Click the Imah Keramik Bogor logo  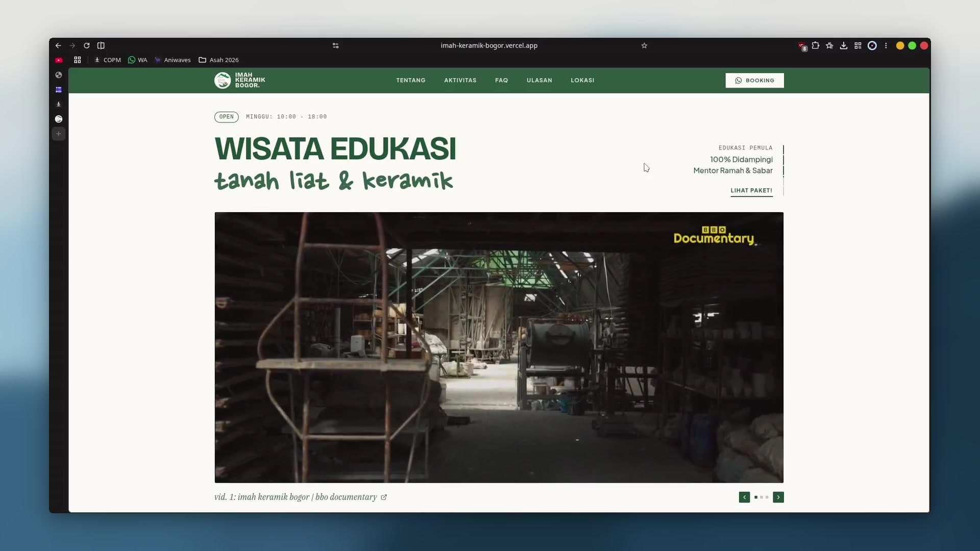coord(240,80)
